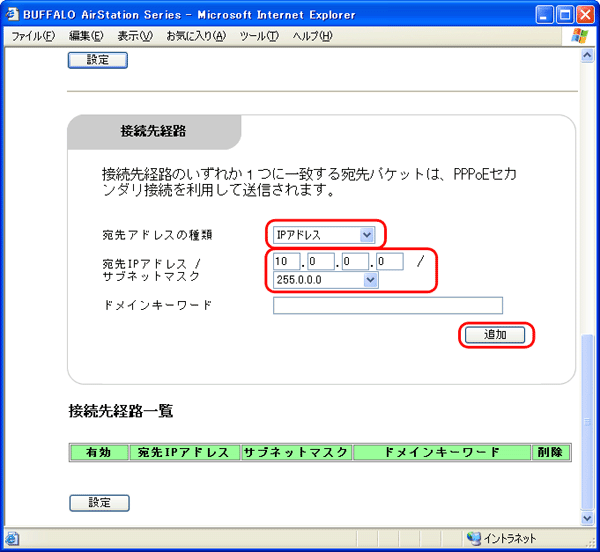The height and width of the screenshot is (552, 600).
Task: Click the fourth IP octet field
Action: [390, 261]
